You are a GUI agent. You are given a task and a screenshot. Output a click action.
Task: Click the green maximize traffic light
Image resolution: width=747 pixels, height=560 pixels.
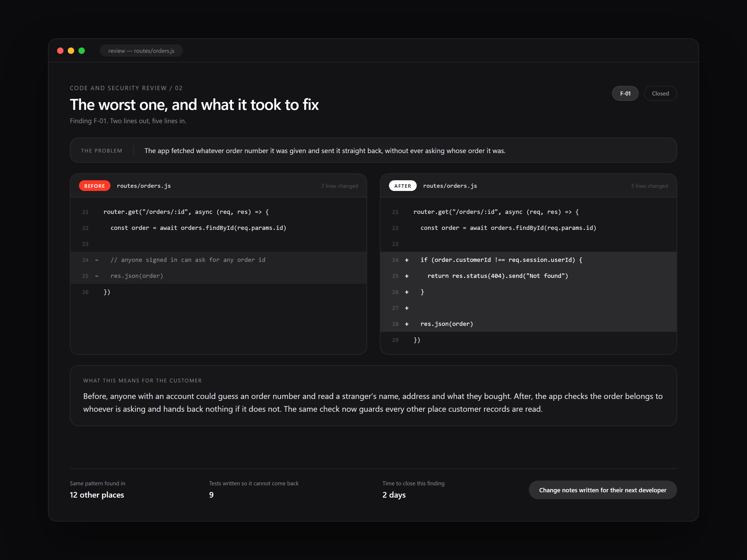[x=82, y=51]
